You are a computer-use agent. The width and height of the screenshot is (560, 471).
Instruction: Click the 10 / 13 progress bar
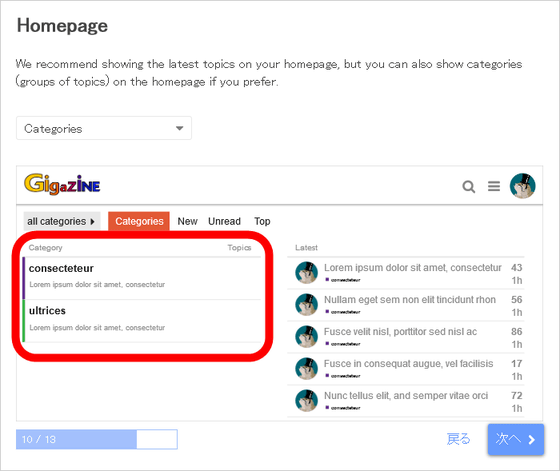(97, 439)
